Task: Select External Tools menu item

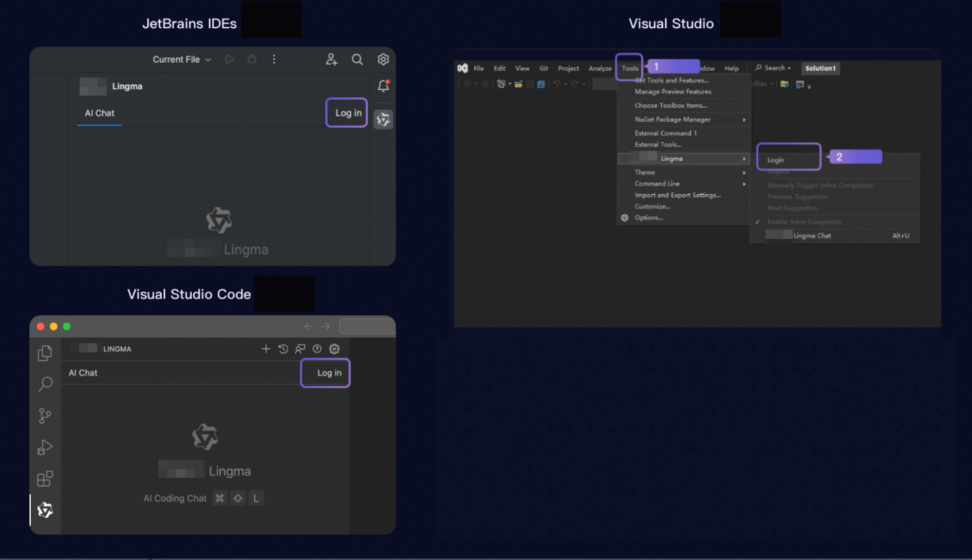Action: click(658, 145)
